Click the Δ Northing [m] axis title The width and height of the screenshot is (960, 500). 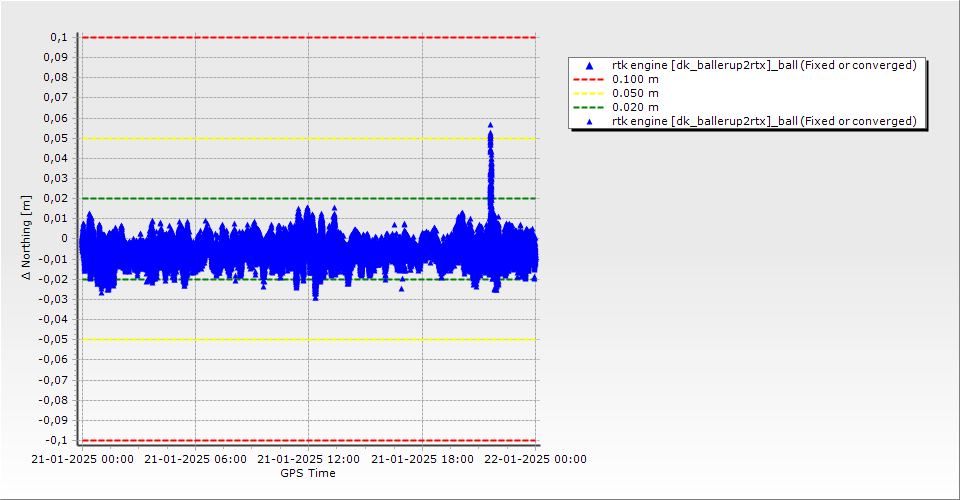coord(26,237)
